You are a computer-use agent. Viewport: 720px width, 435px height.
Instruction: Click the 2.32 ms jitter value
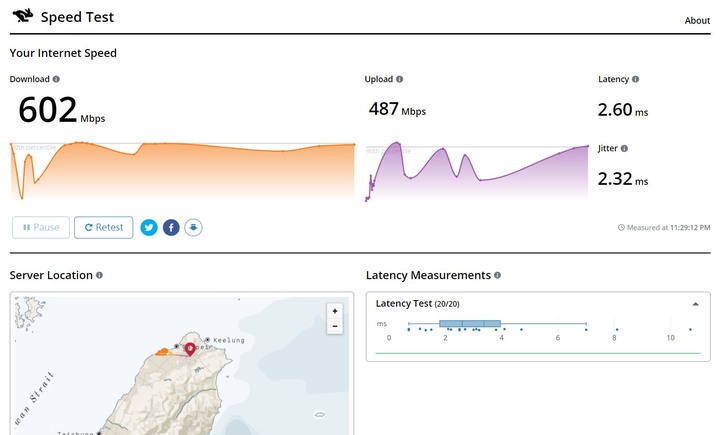623,179
